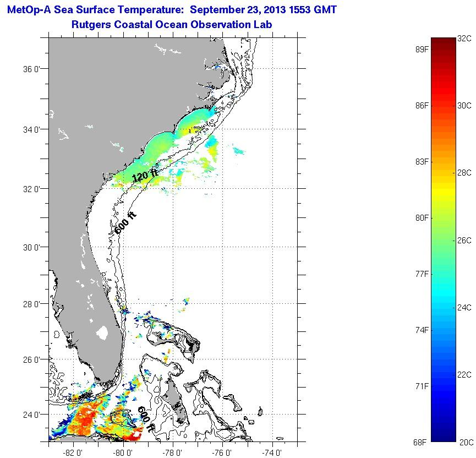This screenshot has height=458, width=476.
Task: Click the 26C colorbar label
Action: pos(464,241)
